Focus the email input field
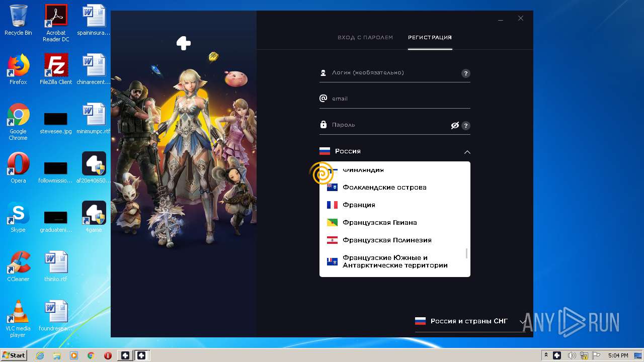This screenshot has height=362, width=644. pyautogui.click(x=395, y=99)
